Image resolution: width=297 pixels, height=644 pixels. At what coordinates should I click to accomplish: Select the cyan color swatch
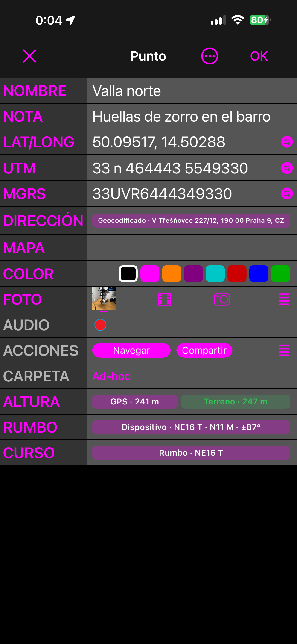tap(215, 274)
